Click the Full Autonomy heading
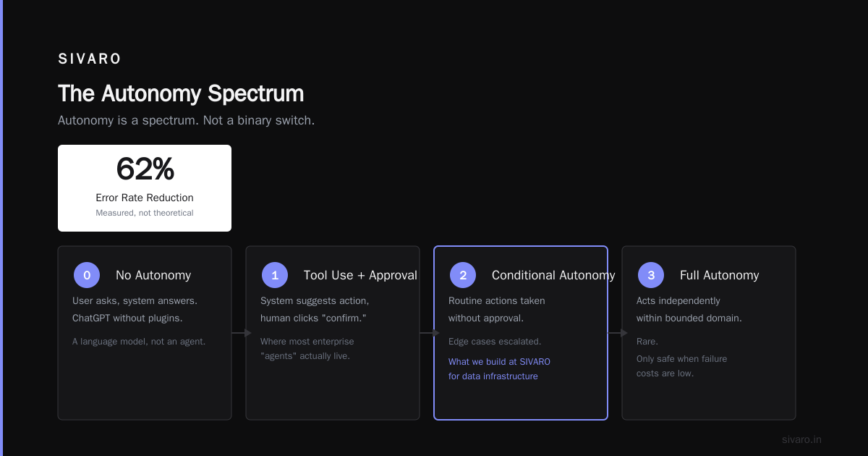868x456 pixels. coord(720,275)
